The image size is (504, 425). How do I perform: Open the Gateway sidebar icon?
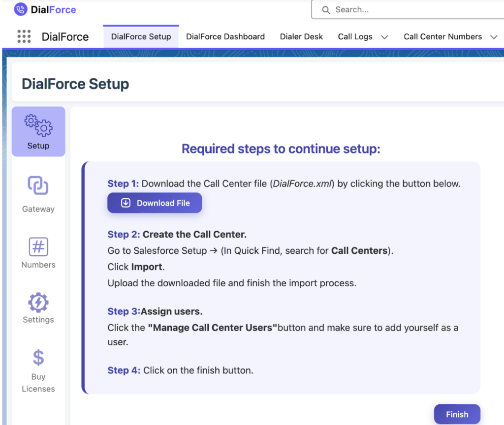point(38,186)
